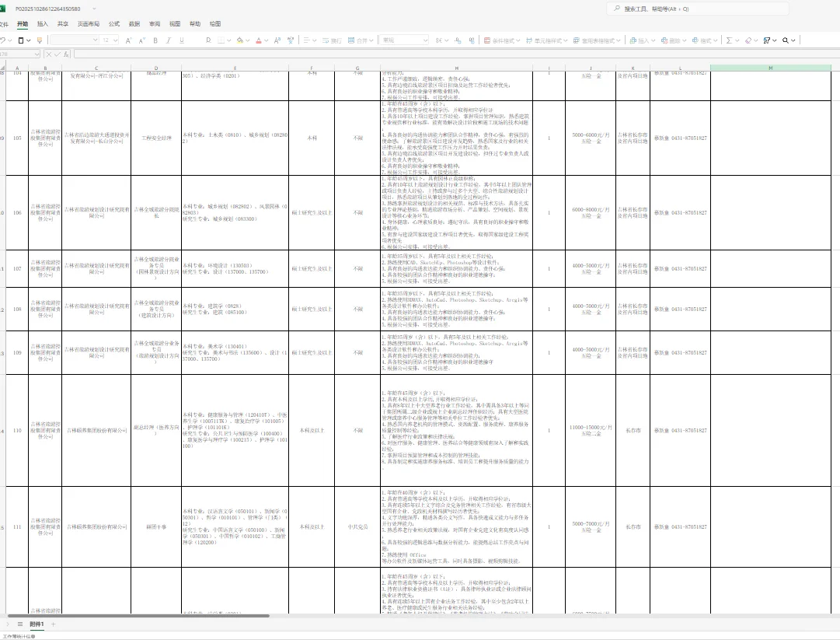This screenshot has height=640, width=840.
Task: Open the fill color dropdown arrow
Action: point(248,40)
